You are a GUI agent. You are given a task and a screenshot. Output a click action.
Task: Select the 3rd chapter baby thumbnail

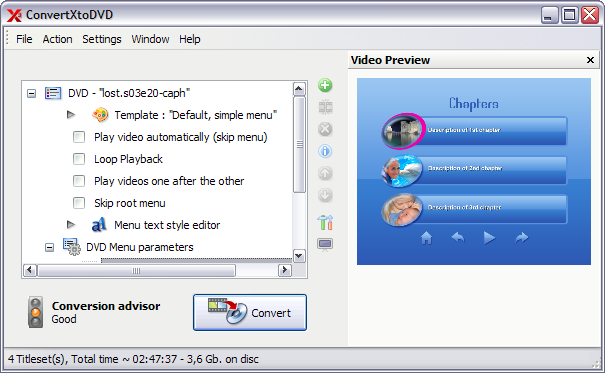coord(402,209)
